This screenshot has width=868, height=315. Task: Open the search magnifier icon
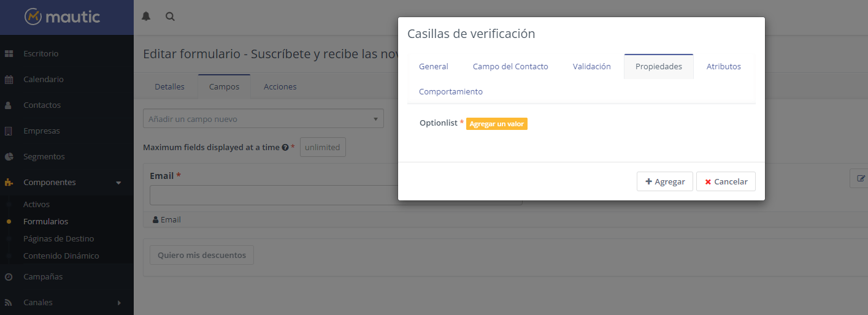click(x=171, y=17)
